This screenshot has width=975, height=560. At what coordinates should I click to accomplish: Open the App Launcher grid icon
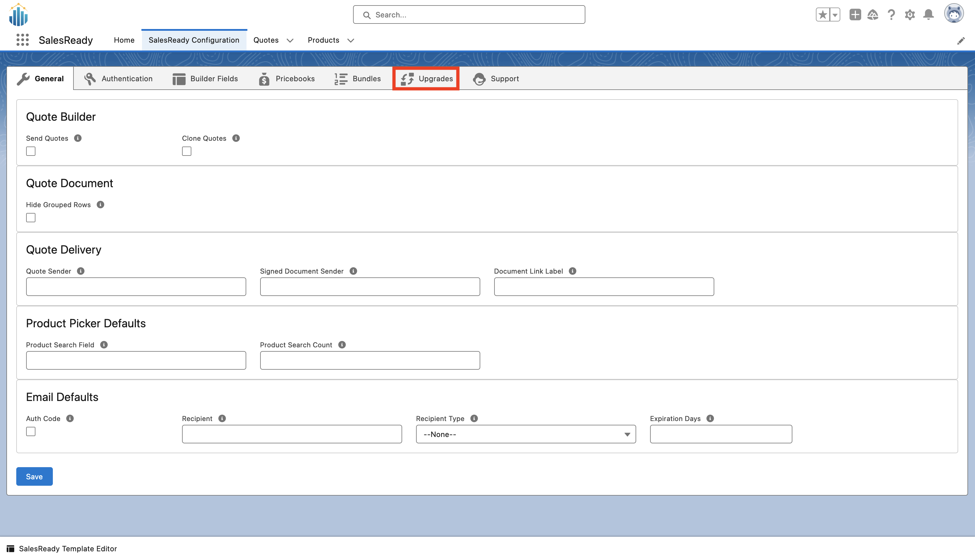pyautogui.click(x=23, y=40)
